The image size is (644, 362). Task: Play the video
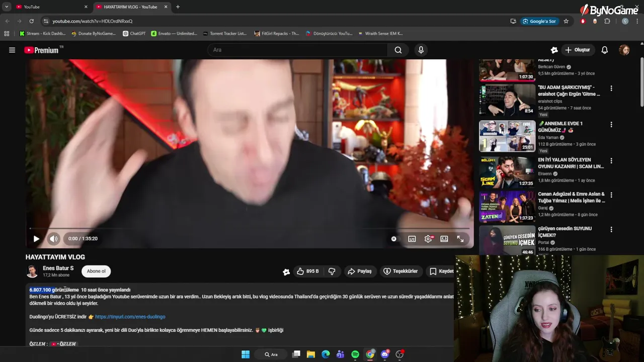36,239
